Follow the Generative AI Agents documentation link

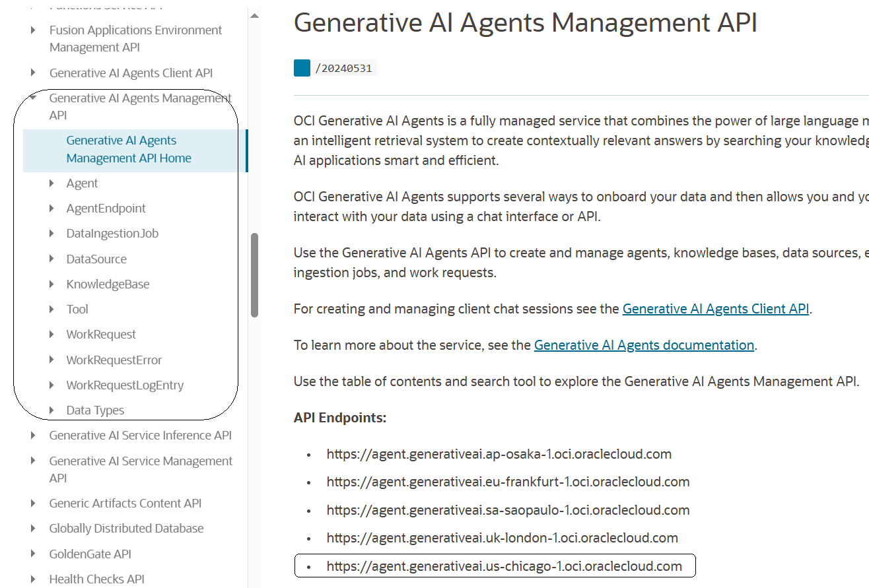(644, 345)
